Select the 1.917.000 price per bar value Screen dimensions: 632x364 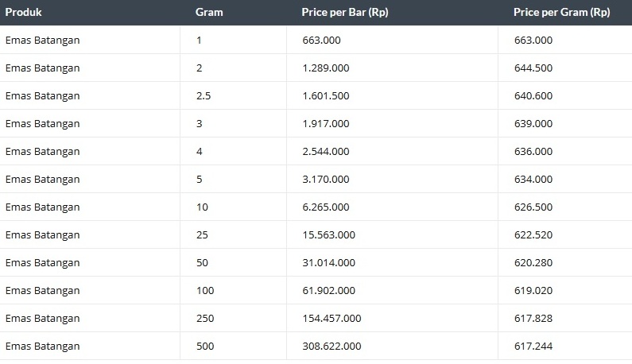[x=326, y=124]
